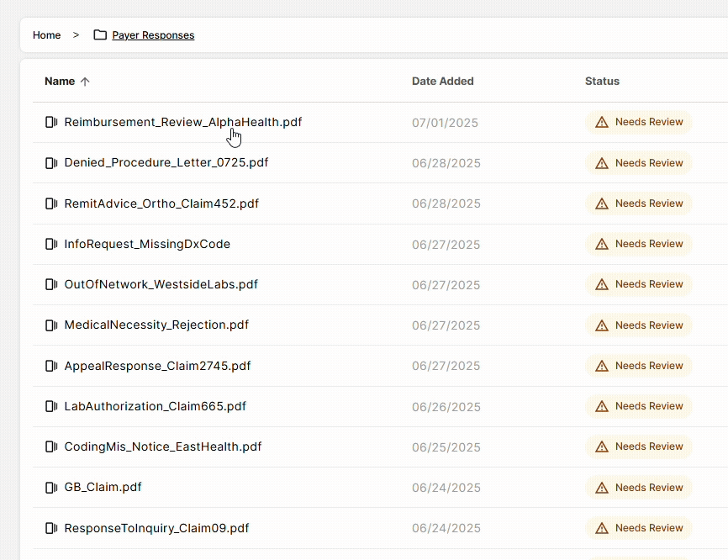The width and height of the screenshot is (728, 560).
Task: Click the file icon for LabAuthorization_Claim665.pdf
Action: tap(51, 406)
